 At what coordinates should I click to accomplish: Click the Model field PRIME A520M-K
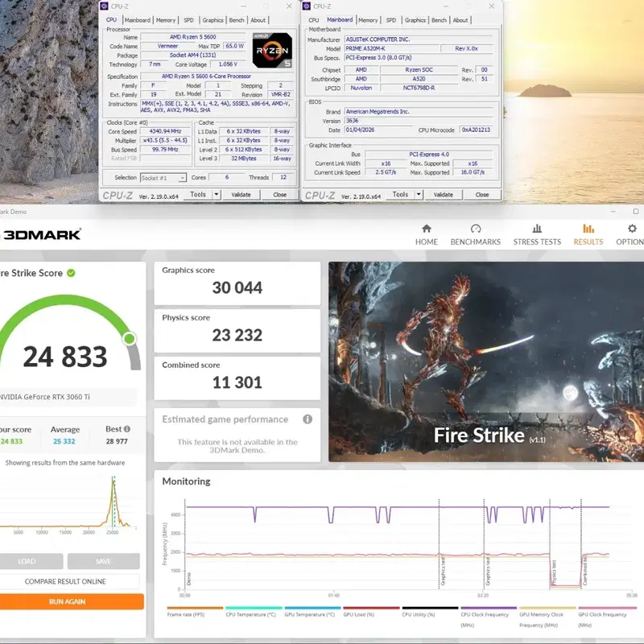tap(391, 48)
